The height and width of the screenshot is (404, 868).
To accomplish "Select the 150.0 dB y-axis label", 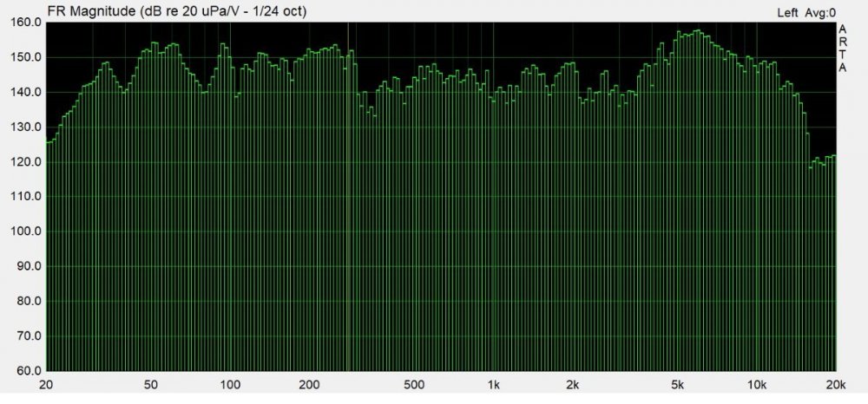I will click(27, 57).
